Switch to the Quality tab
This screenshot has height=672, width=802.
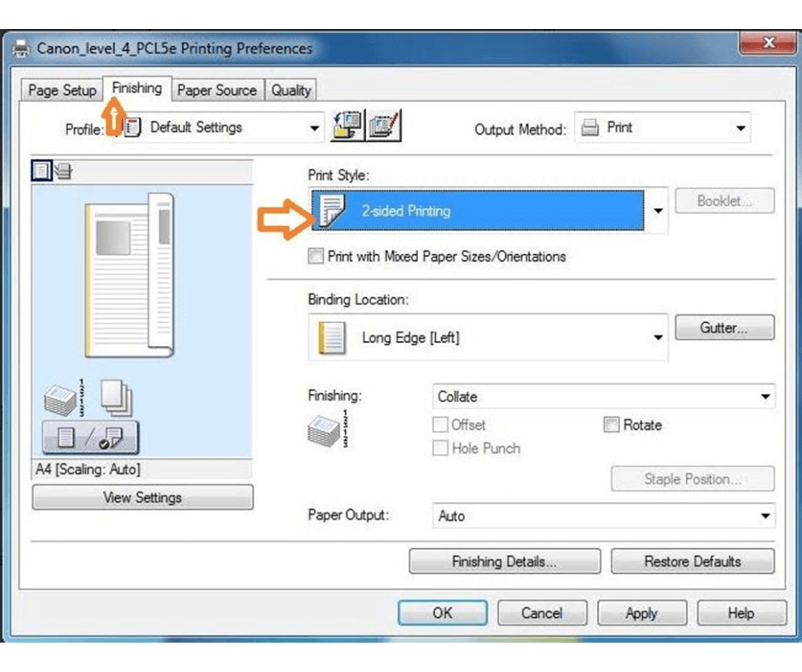(x=291, y=90)
